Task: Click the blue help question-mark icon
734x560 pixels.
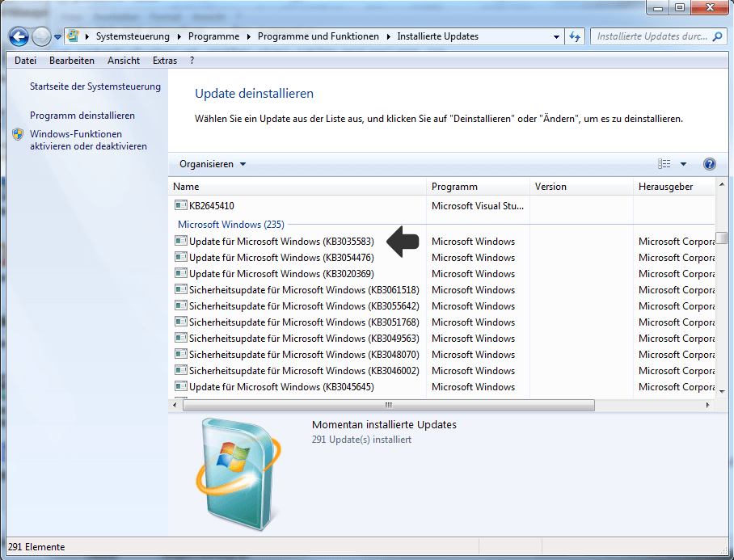Action: coord(709,164)
